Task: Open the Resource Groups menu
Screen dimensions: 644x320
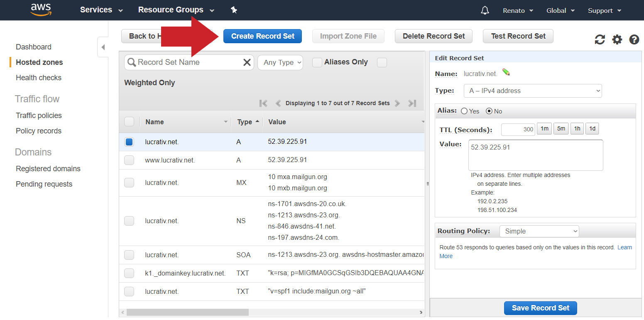Action: (176, 10)
